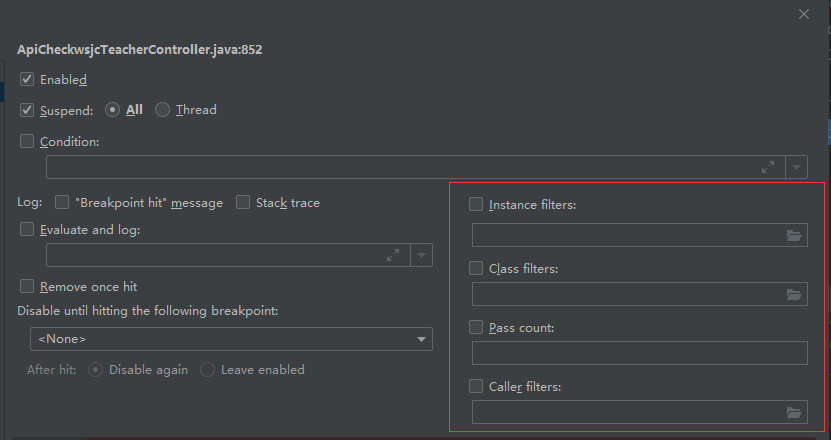The width and height of the screenshot is (831, 440).
Task: Enable the Condition checkbox
Action: (27, 142)
